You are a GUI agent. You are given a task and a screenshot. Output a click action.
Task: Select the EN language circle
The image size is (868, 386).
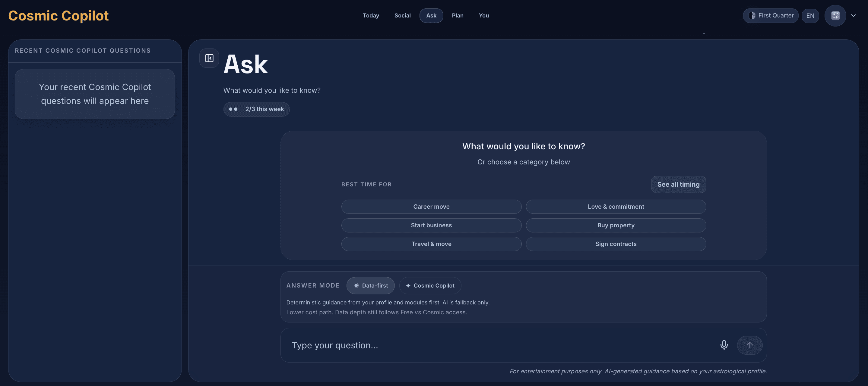pyautogui.click(x=810, y=15)
